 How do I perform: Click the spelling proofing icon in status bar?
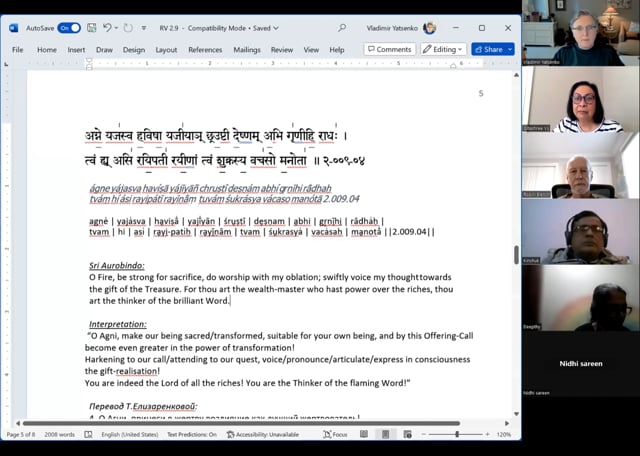pos(88,434)
